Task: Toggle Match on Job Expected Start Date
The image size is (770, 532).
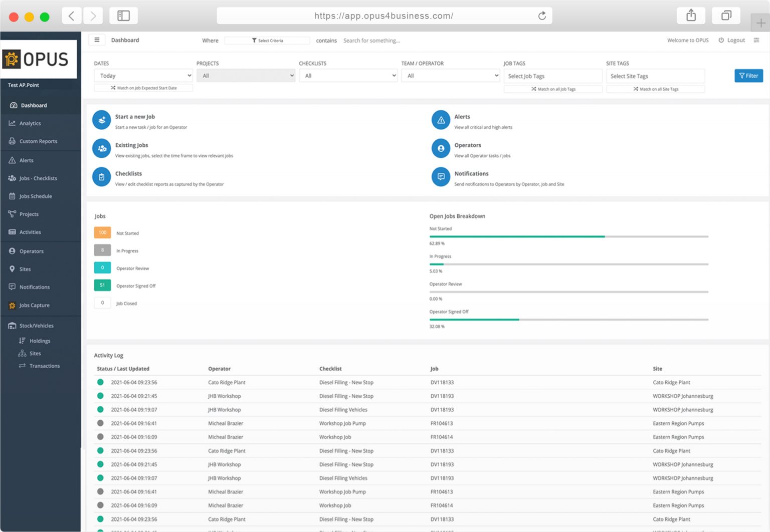Action: pyautogui.click(x=143, y=88)
